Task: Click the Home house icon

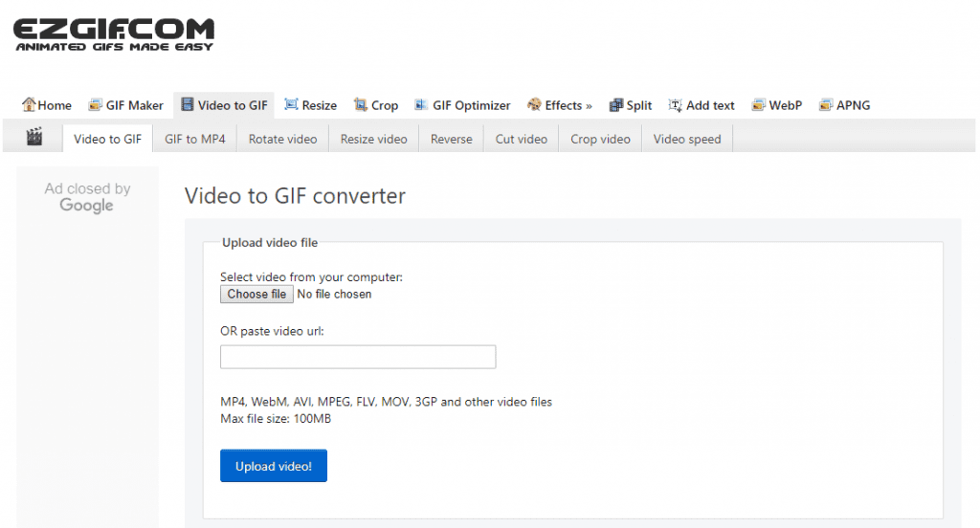Action: pos(29,105)
